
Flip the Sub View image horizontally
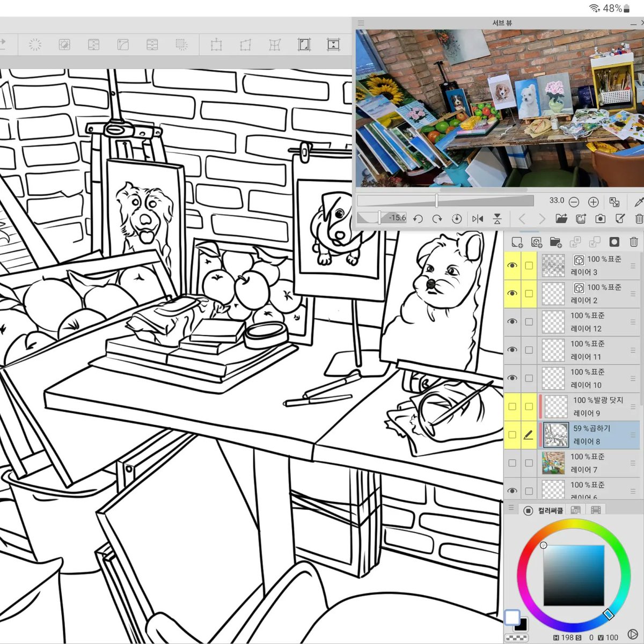477,218
